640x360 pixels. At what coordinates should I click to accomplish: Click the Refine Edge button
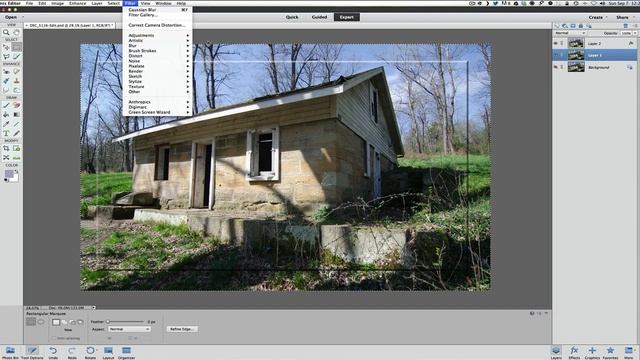pyautogui.click(x=182, y=329)
